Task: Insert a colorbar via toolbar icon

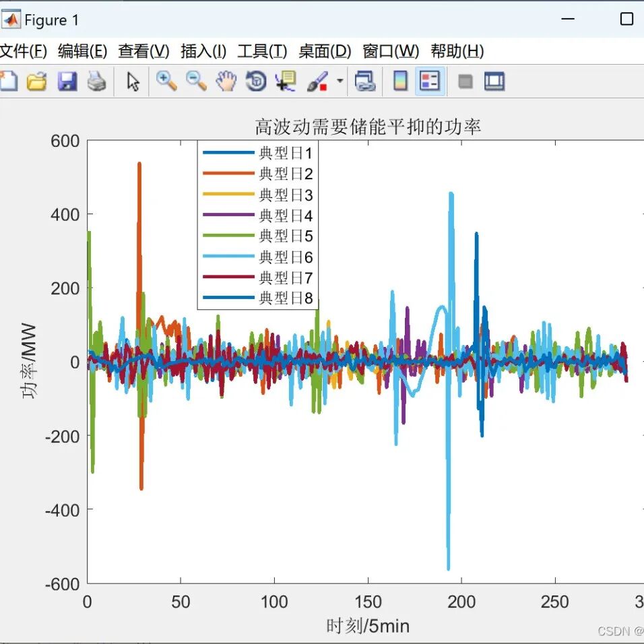Action: pos(400,81)
